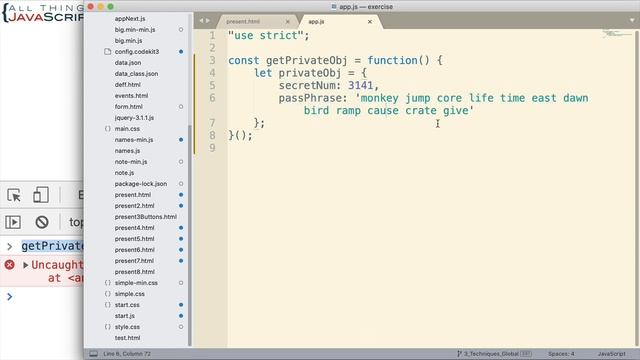640x360 pixels.
Task: Open the tab list dropdown arrow
Action: tap(632, 20)
